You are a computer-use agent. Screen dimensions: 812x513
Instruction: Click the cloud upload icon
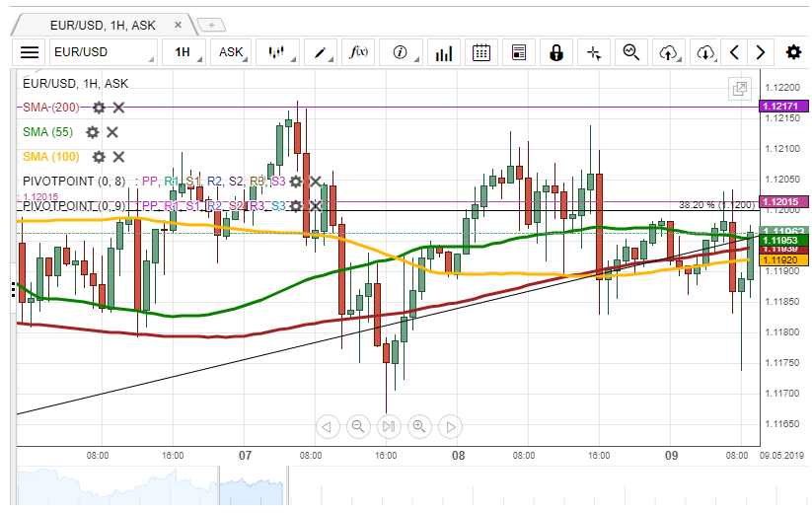(x=670, y=52)
